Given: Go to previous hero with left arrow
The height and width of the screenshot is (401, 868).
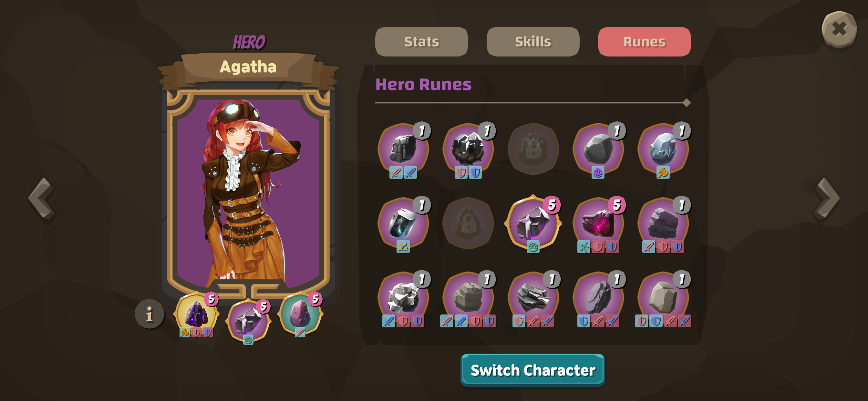Looking at the screenshot, I should coord(42,199).
